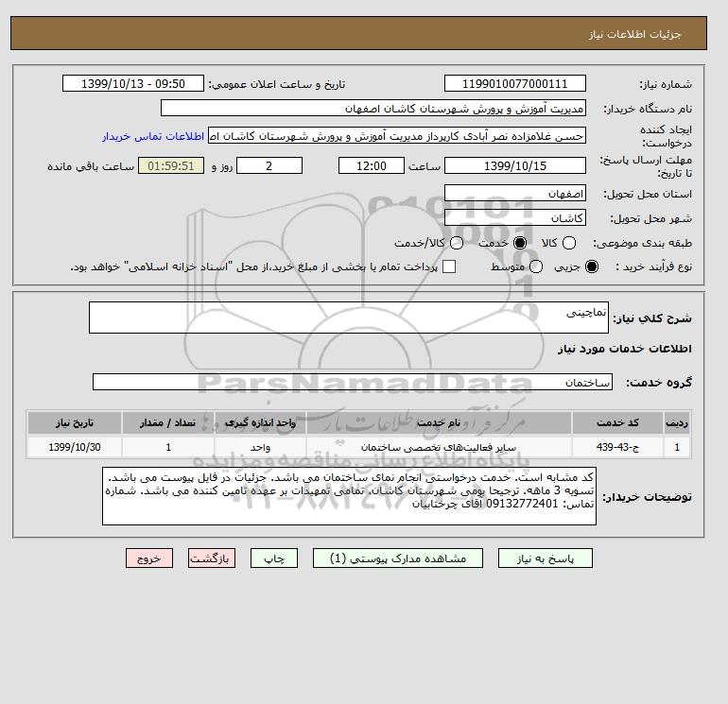728x704 pixels.
Task: Click the تعداد / مقدار column header
Action: pyautogui.click(x=168, y=422)
